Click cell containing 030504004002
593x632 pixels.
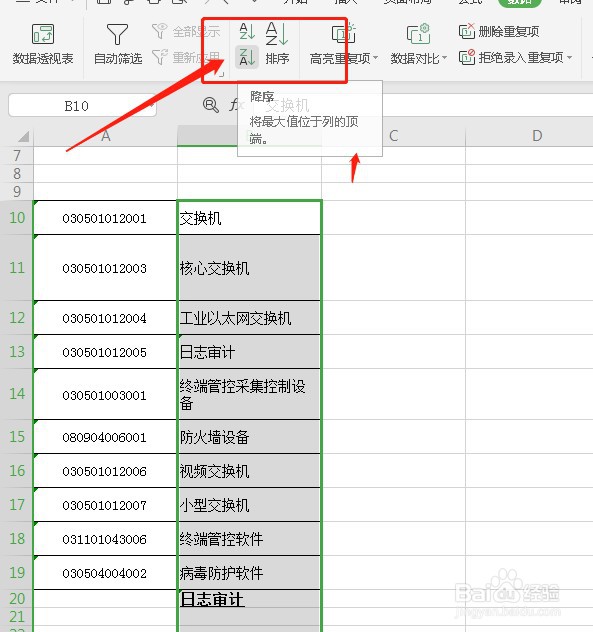tap(105, 573)
